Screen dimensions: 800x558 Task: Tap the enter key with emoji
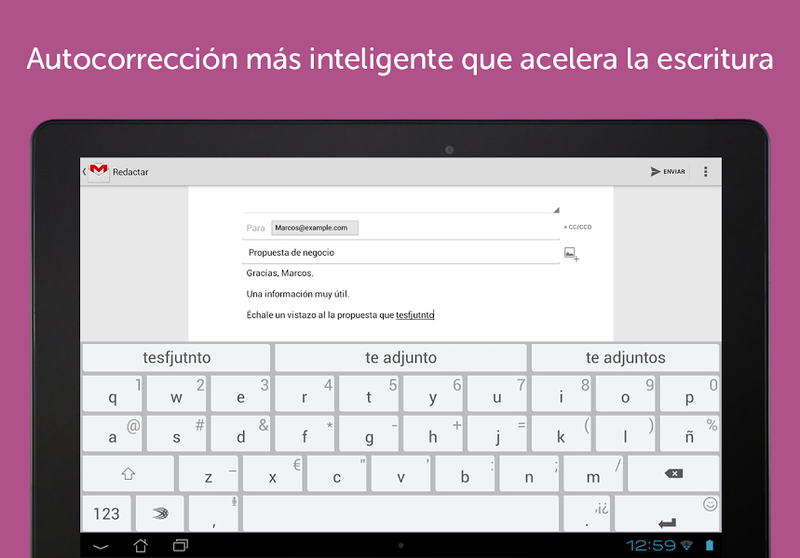click(x=668, y=514)
